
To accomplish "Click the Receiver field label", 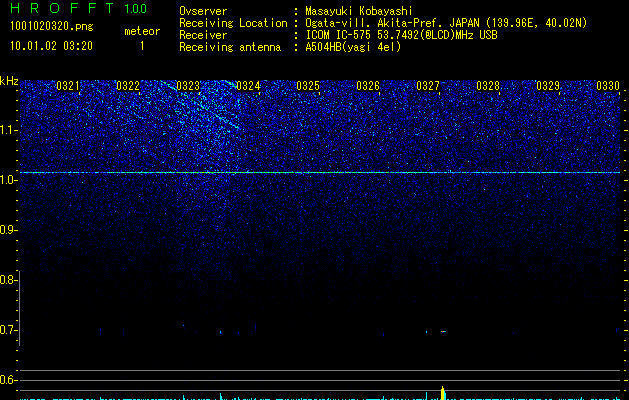I will tap(203, 35).
